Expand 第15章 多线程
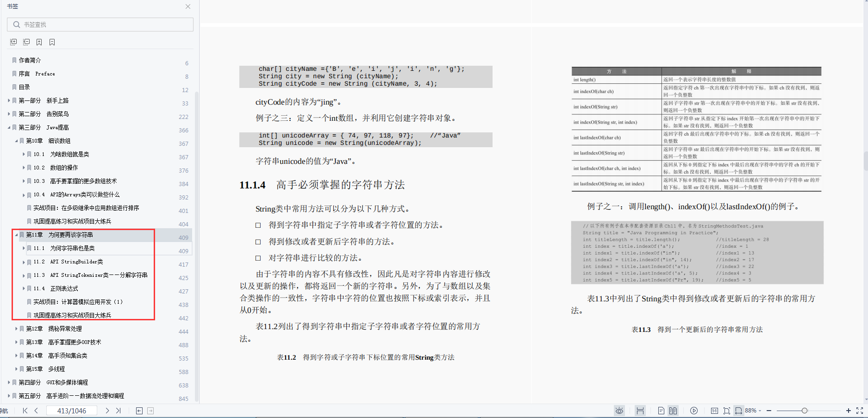This screenshot has height=418, width=868. point(16,369)
